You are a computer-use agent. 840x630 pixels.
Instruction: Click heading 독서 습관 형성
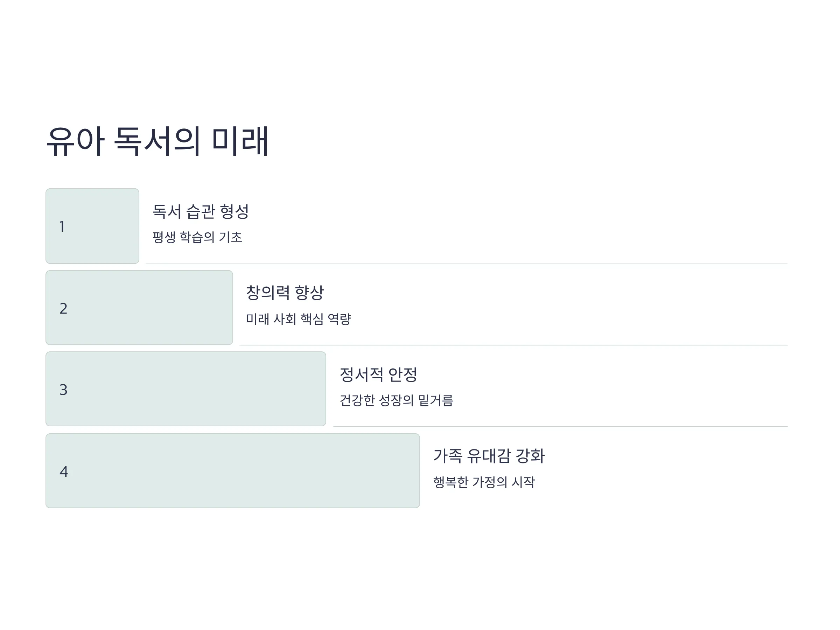201,211
